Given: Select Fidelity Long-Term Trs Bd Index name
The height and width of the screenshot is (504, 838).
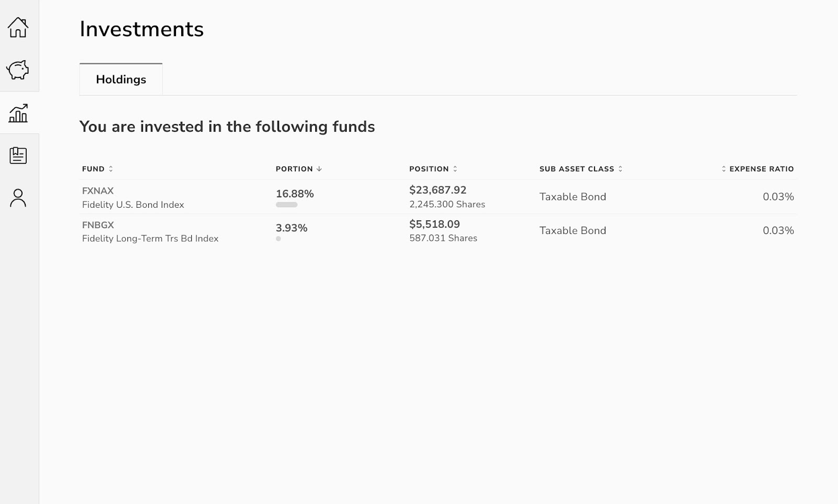Looking at the screenshot, I should [x=150, y=239].
